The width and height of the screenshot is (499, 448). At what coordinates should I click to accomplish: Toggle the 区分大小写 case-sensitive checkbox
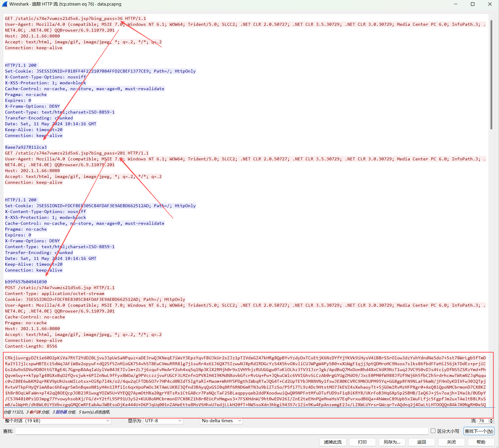click(x=433, y=431)
